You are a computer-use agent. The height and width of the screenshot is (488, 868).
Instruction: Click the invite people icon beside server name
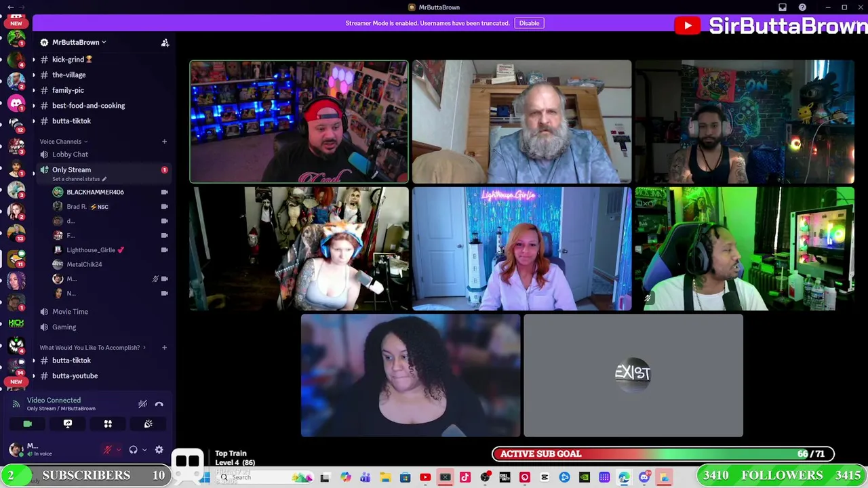(x=165, y=43)
